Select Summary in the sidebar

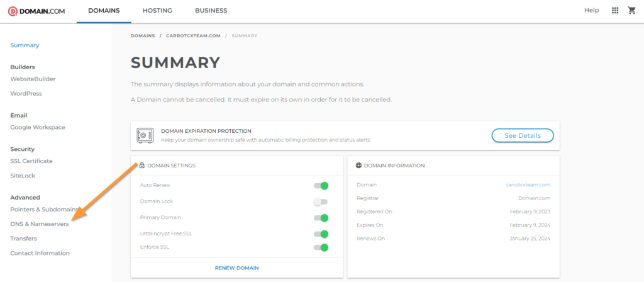25,45
